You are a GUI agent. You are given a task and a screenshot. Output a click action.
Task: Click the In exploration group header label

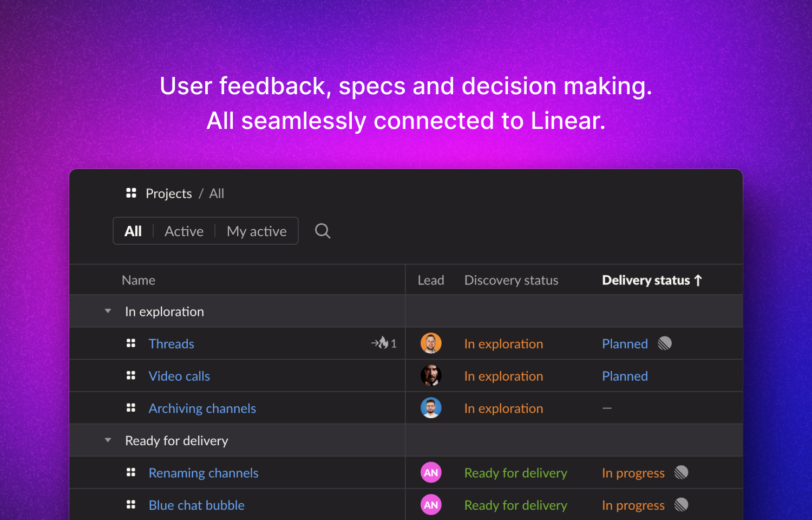[x=165, y=311]
